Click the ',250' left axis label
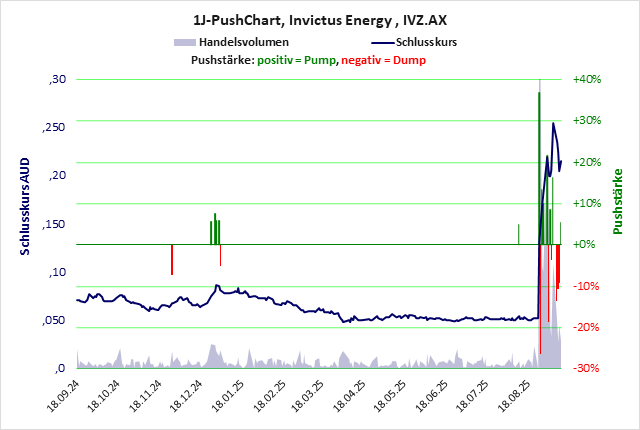Viewport: 640px width, 430px height. click(x=53, y=127)
